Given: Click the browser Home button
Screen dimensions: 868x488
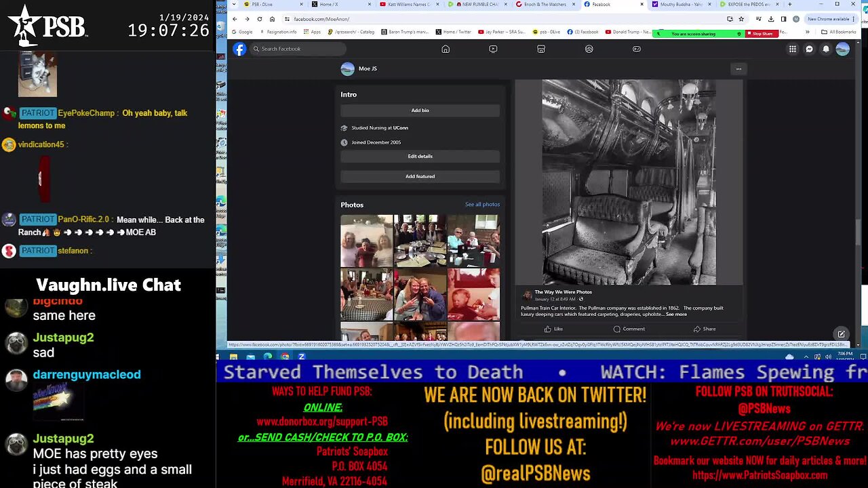Looking at the screenshot, I should pos(272,19).
